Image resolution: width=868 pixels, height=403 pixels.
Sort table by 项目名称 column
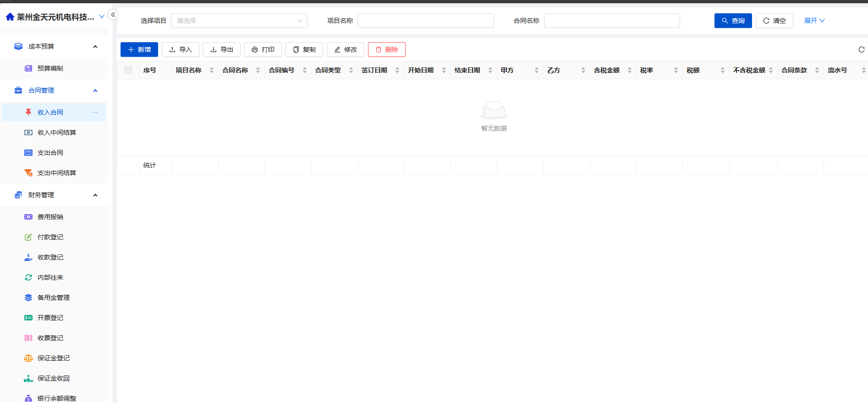coord(212,70)
